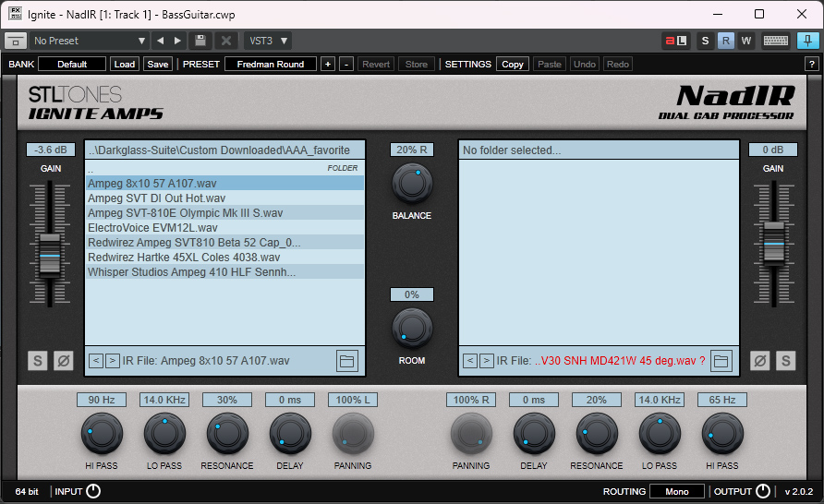
Task: Select previous IR file in left cab
Action: click(96, 361)
